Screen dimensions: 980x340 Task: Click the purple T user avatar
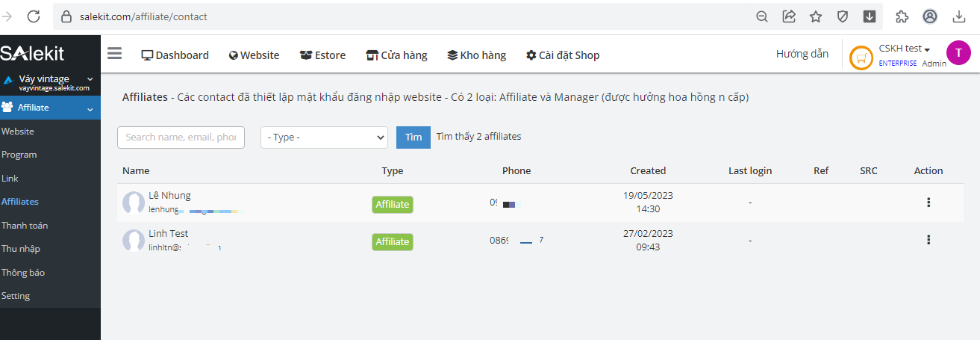click(958, 52)
